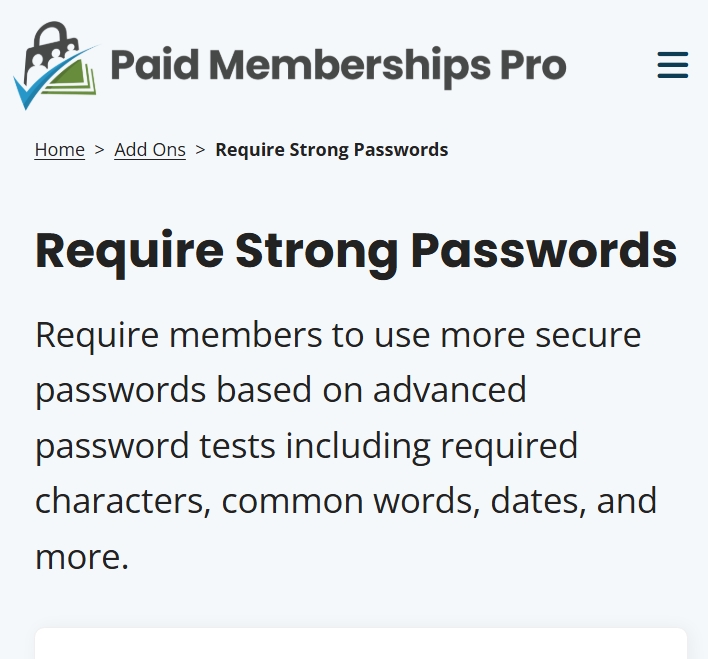708x659 pixels.
Task: Click the green money stack in the logo
Action: coord(72,78)
